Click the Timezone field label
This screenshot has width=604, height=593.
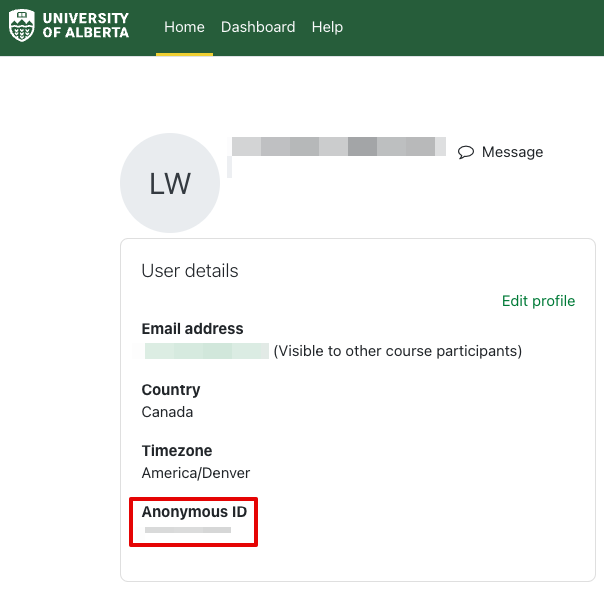click(177, 451)
